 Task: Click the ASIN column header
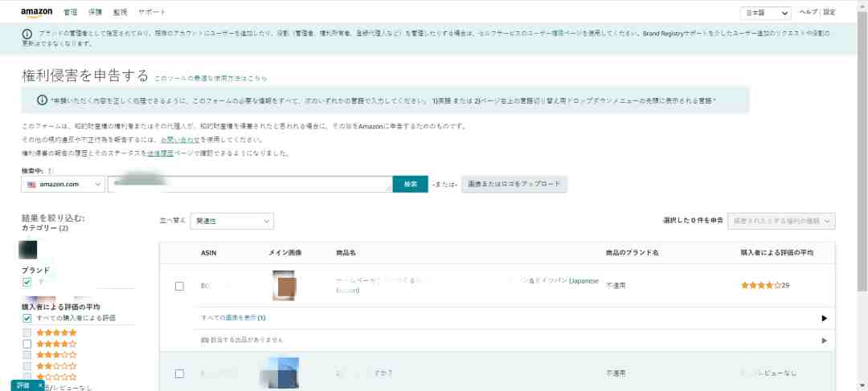[209, 253]
